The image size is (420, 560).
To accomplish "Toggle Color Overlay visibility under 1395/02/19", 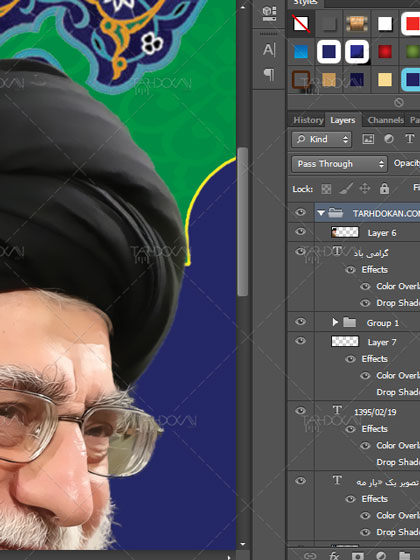I will pyautogui.click(x=365, y=445).
